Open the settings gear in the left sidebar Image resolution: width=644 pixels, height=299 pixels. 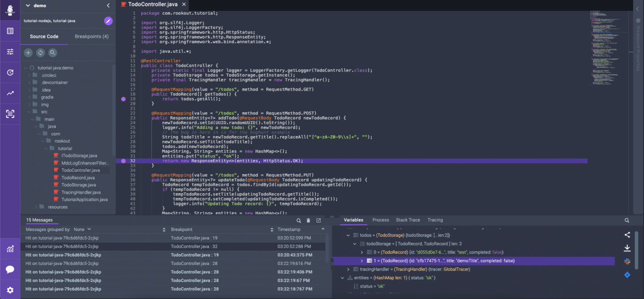(10, 290)
